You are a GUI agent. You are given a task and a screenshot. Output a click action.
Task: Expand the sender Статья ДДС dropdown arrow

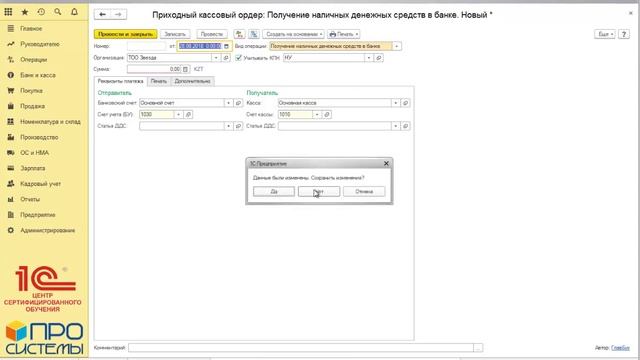[229, 126]
